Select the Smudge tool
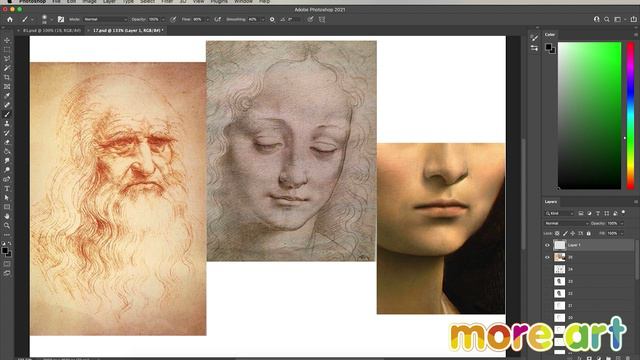This screenshot has height=360, width=640. pos(7,161)
